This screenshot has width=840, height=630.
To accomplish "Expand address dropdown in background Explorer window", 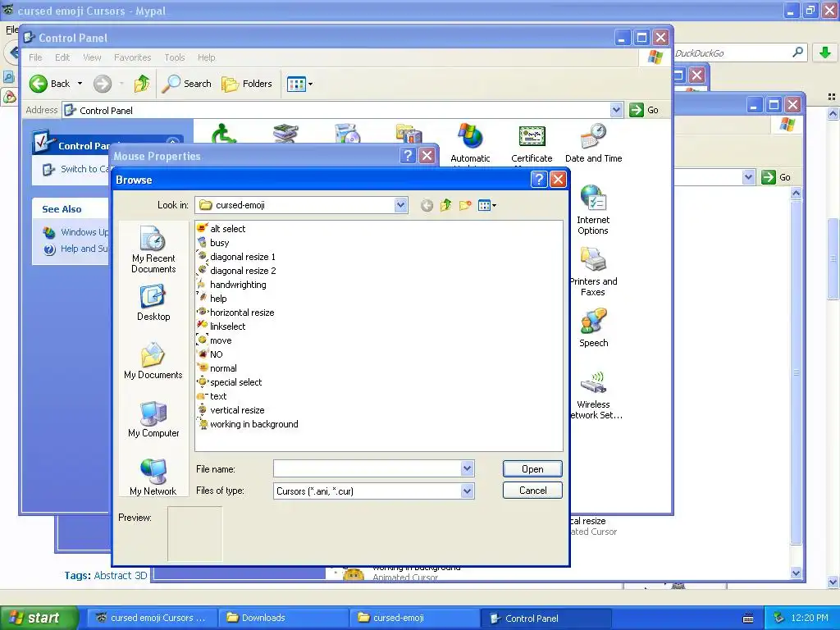I will (748, 177).
